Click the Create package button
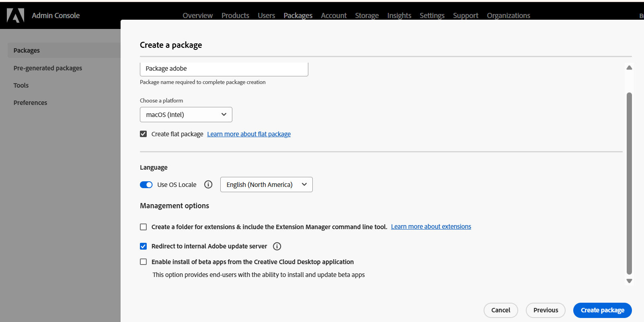This screenshot has height=322, width=644. [x=602, y=310]
